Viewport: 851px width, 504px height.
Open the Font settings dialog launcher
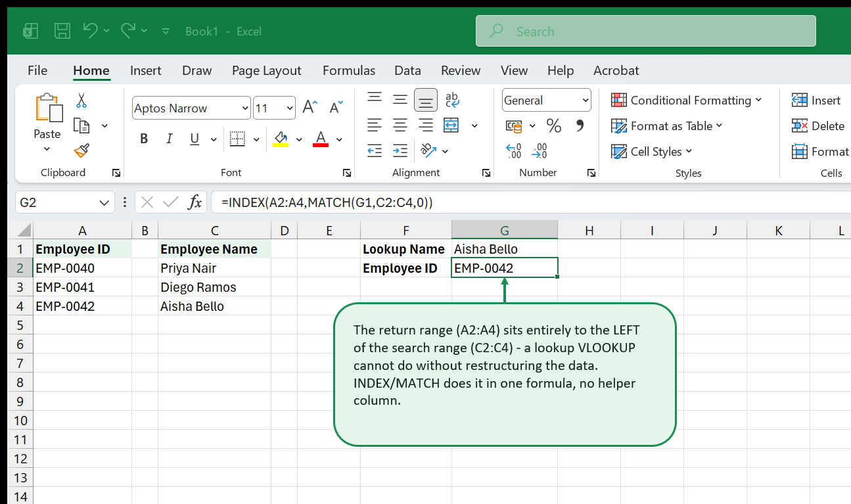347,173
